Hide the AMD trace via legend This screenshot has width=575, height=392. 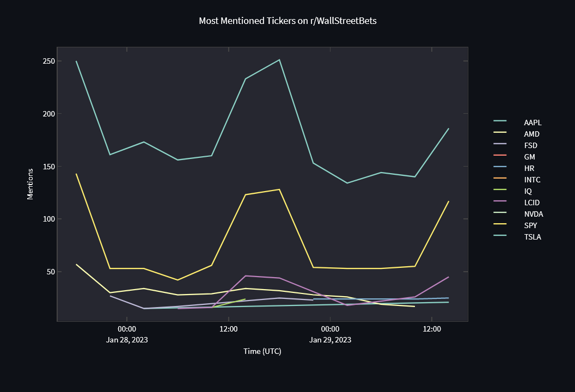[517, 134]
